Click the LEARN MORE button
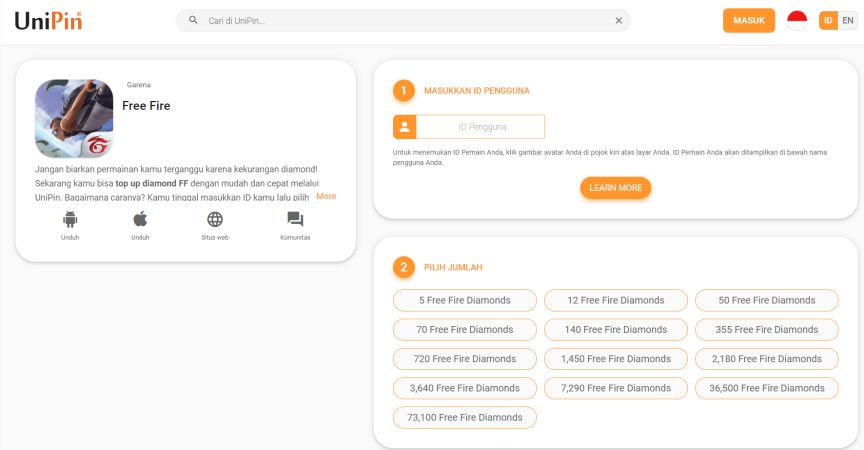864x450 pixels. (615, 188)
